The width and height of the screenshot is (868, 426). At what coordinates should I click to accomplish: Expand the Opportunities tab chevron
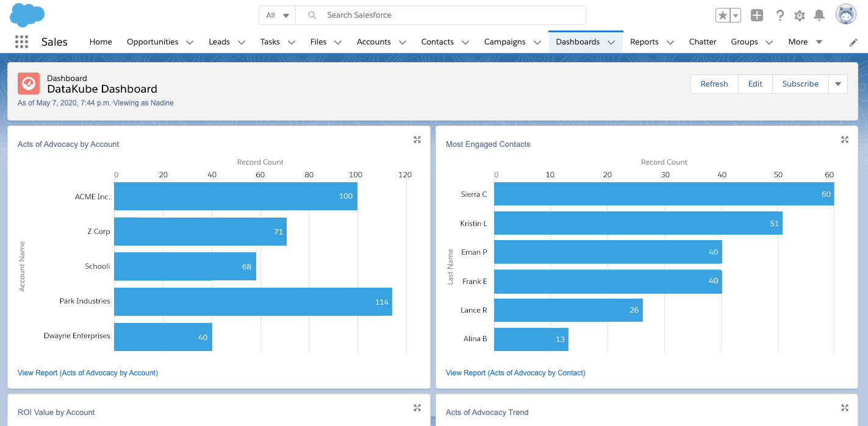pos(190,42)
